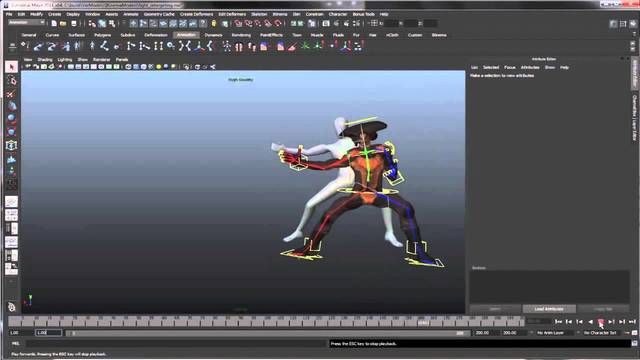This screenshot has height=360, width=640.
Task: Select the arrow Select tool in toolbox
Action: pos(11,67)
